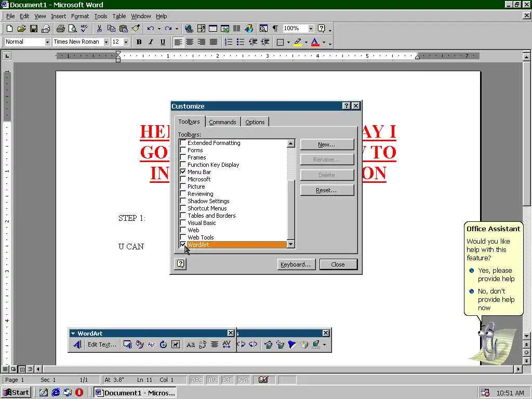Apply bold formatting
Viewport: 532px width, 399px height.
point(139,42)
